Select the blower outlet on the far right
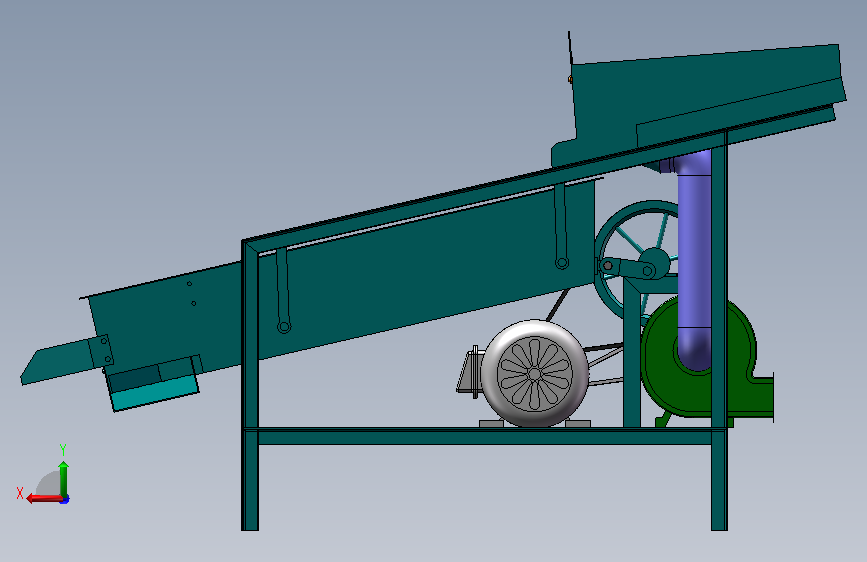Screen dimensions: 867x562 point(762,396)
